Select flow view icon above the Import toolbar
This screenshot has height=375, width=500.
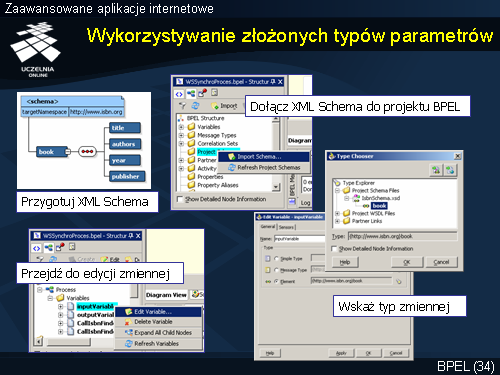click(x=191, y=94)
